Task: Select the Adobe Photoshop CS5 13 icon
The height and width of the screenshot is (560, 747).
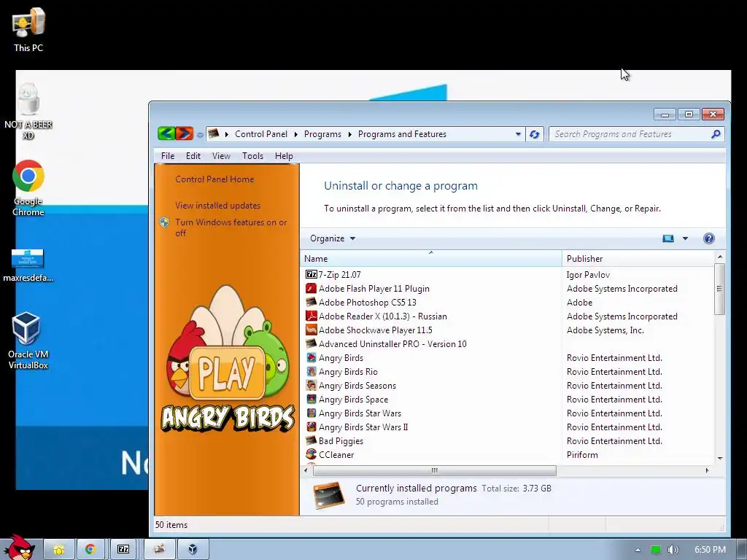Action: click(311, 302)
